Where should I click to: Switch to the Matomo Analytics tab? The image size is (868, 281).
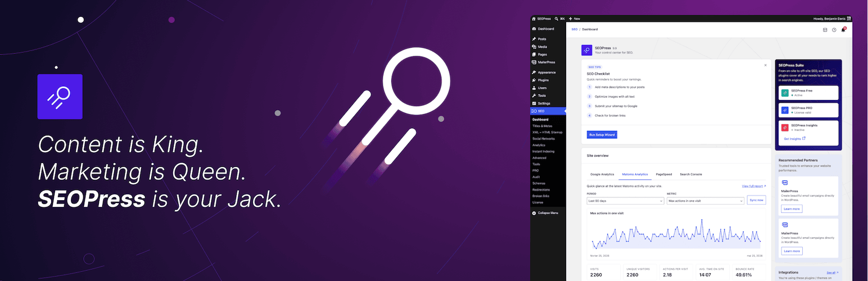click(x=635, y=174)
